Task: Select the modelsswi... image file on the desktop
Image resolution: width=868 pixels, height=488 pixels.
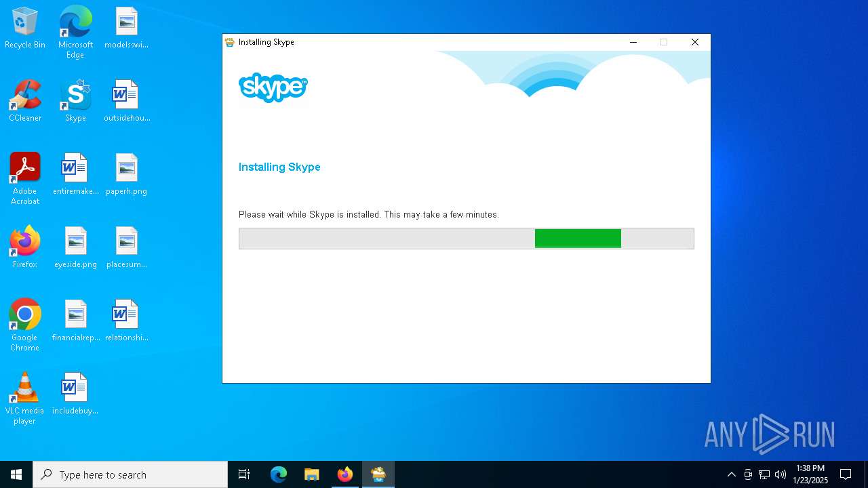Action: tap(126, 28)
